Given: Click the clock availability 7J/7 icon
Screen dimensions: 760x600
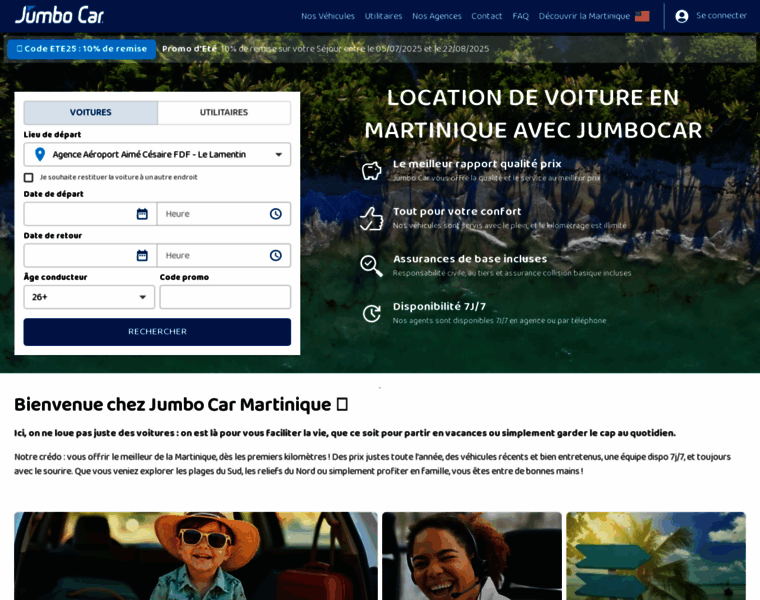Looking at the screenshot, I should tap(372, 314).
